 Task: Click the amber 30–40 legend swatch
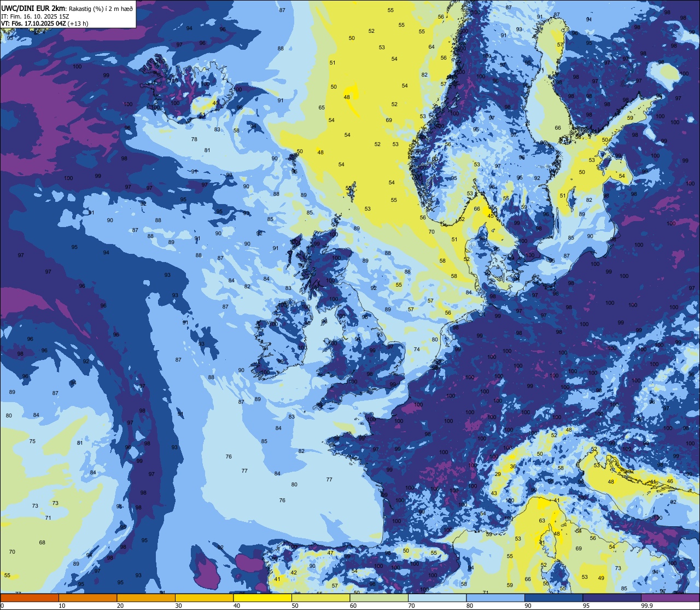205,597
